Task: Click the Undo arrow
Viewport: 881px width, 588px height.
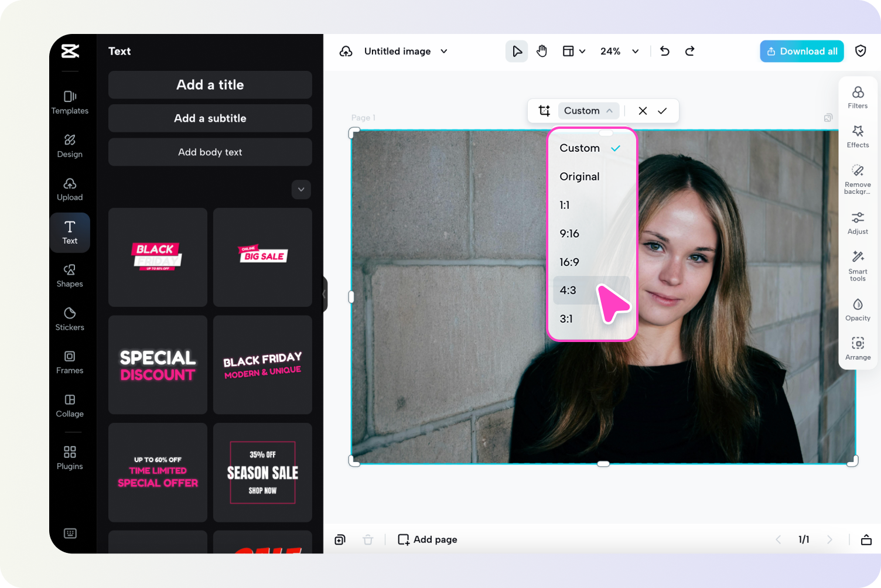Action: [665, 52]
